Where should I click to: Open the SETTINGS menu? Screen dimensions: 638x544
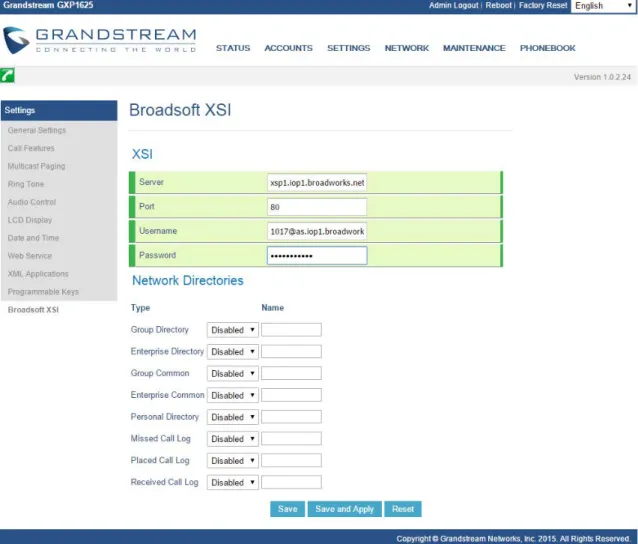[349, 48]
